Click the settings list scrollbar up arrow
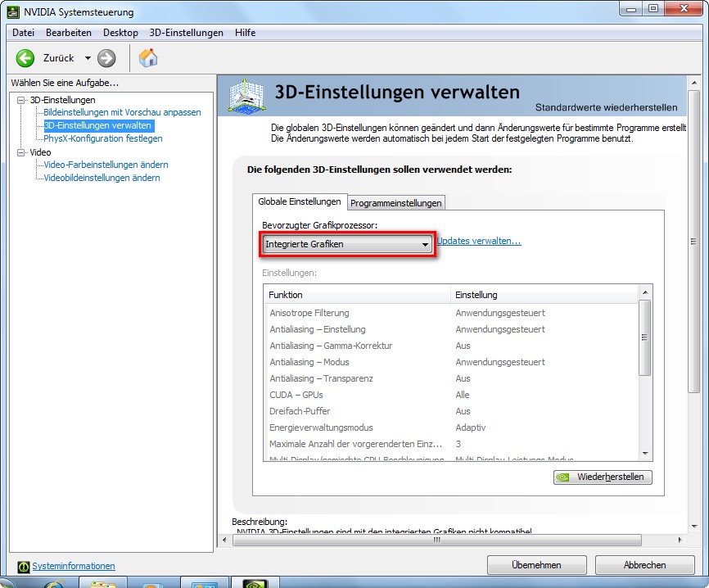 (x=645, y=292)
